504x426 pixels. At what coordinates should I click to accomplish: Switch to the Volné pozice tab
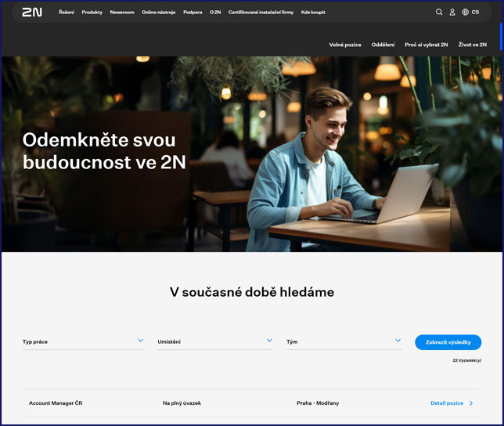[345, 45]
